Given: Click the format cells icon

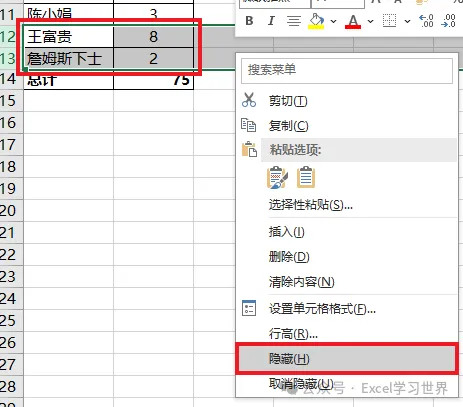Looking at the screenshot, I should pyautogui.click(x=249, y=308).
